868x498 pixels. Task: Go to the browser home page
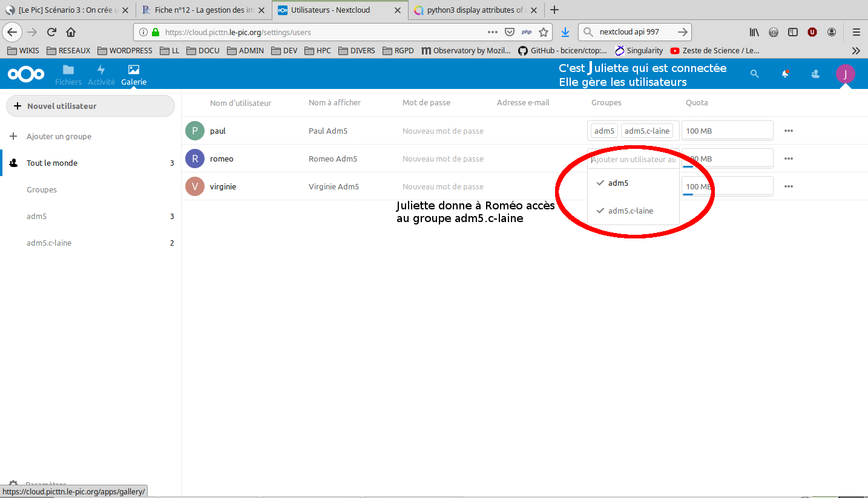pyautogui.click(x=71, y=32)
